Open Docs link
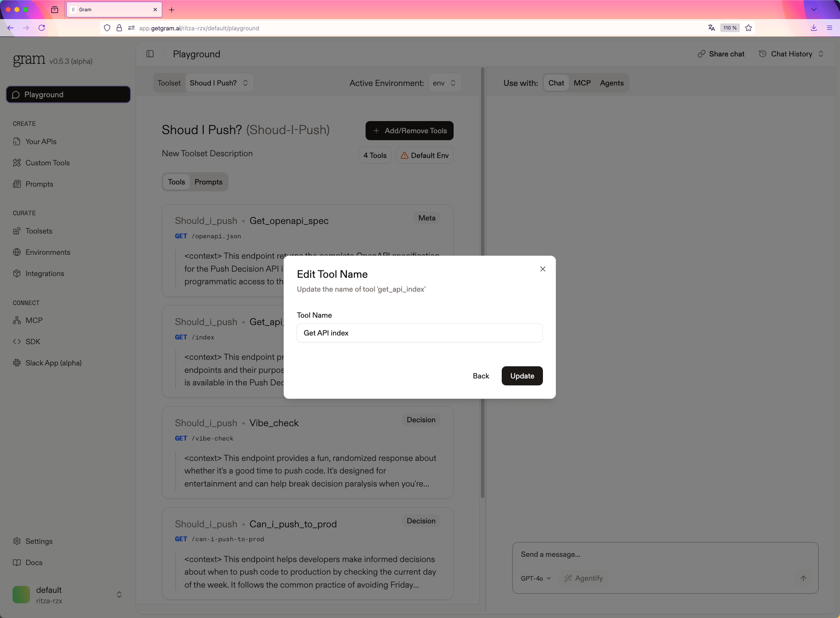The height and width of the screenshot is (618, 840). click(x=28, y=562)
